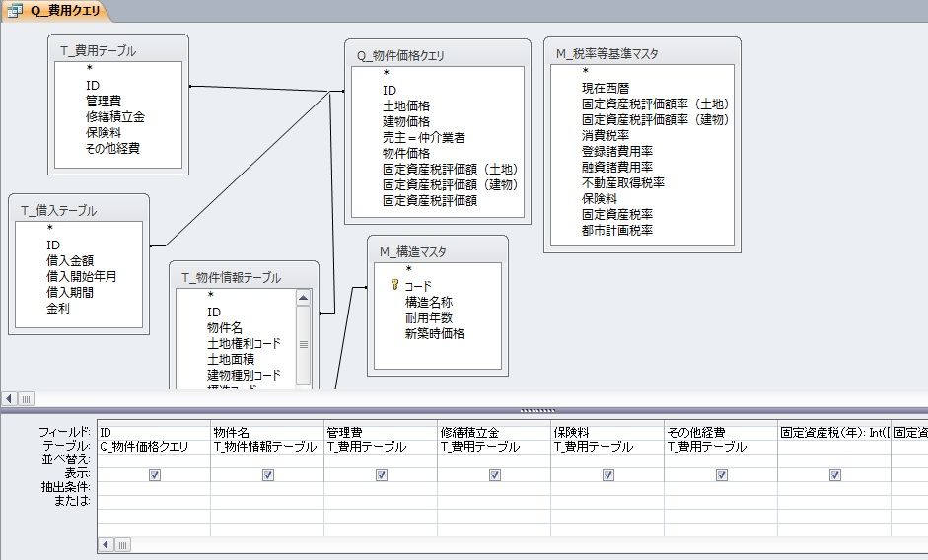Click the query icon on the Q_費用クエリ tab
The width and height of the screenshot is (928, 560).
point(16,10)
